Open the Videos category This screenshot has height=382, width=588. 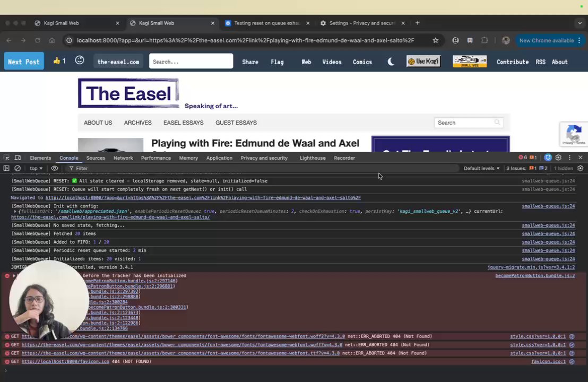click(332, 62)
